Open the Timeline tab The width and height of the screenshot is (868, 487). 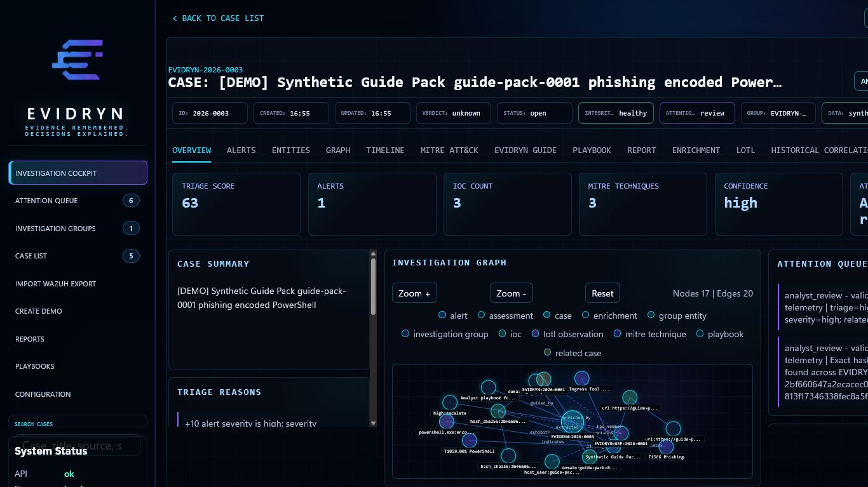click(385, 150)
